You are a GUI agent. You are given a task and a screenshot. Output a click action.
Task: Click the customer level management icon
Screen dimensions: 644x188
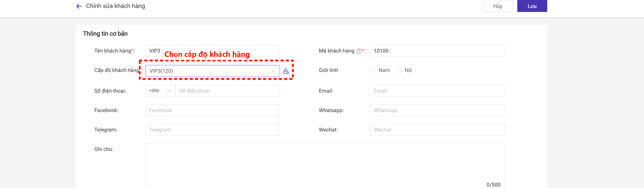(x=286, y=71)
